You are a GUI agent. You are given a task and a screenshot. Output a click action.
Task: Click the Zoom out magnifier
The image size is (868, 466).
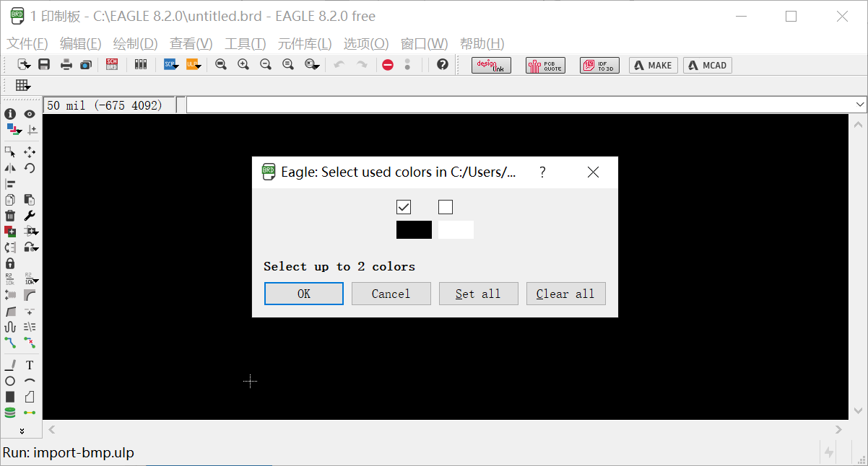[x=265, y=64]
